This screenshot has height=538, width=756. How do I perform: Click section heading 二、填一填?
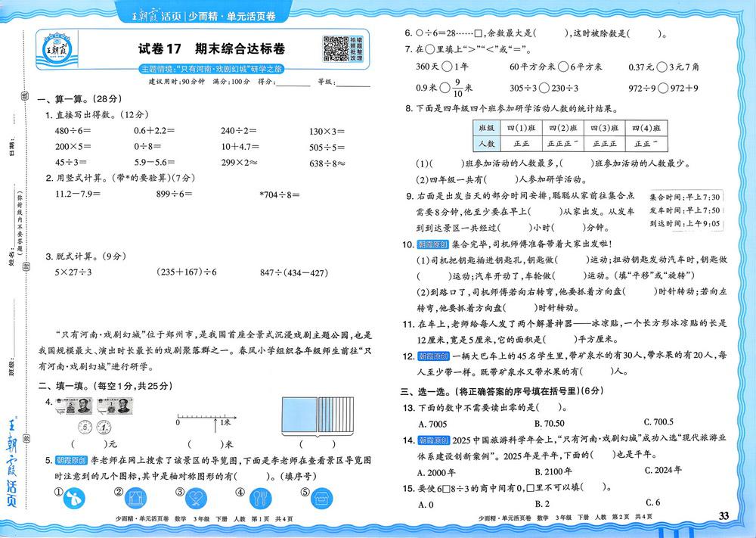[106, 386]
